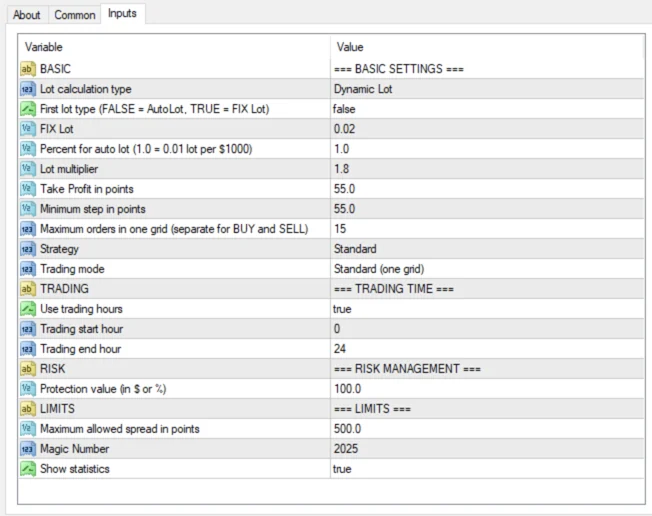Click the double icon beside FIX Lot
Viewport: 652px width, 516px height.
[x=27, y=129]
